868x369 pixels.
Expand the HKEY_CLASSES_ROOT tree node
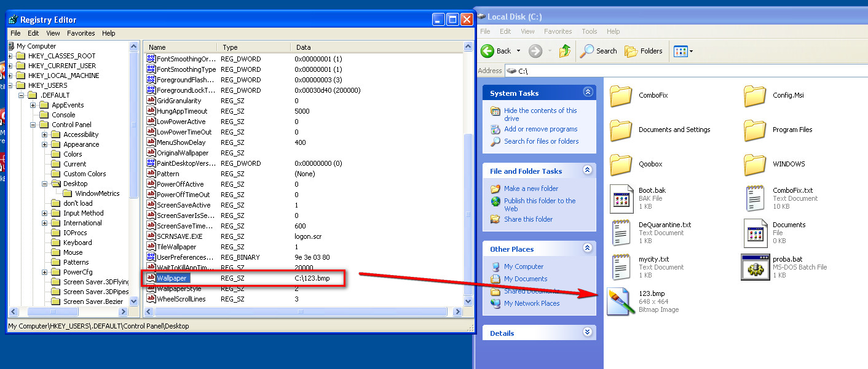(x=10, y=56)
